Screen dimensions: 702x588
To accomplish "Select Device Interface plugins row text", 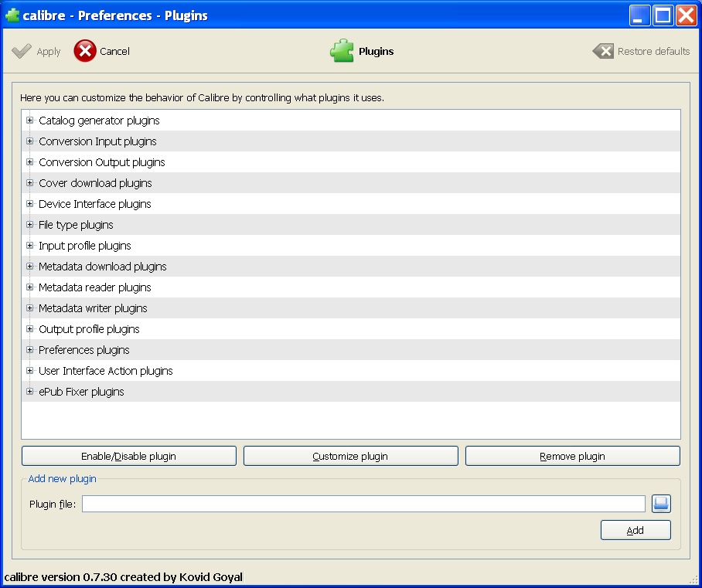I will [x=95, y=204].
